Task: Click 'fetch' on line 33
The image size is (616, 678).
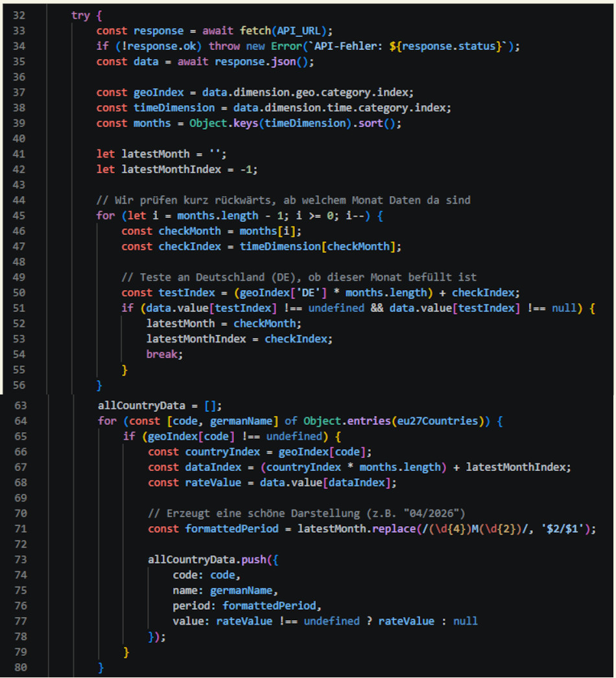Action: (x=255, y=31)
